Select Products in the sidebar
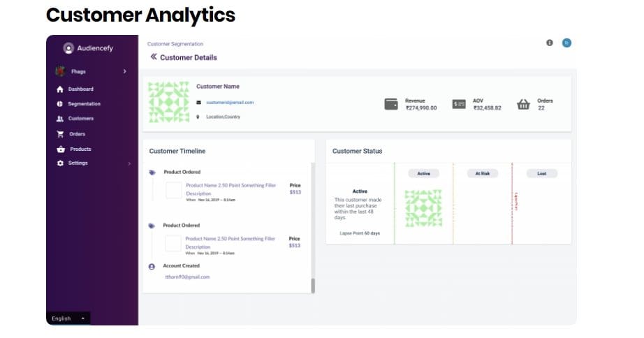Viewport: 644px width, 338px height. [80, 149]
